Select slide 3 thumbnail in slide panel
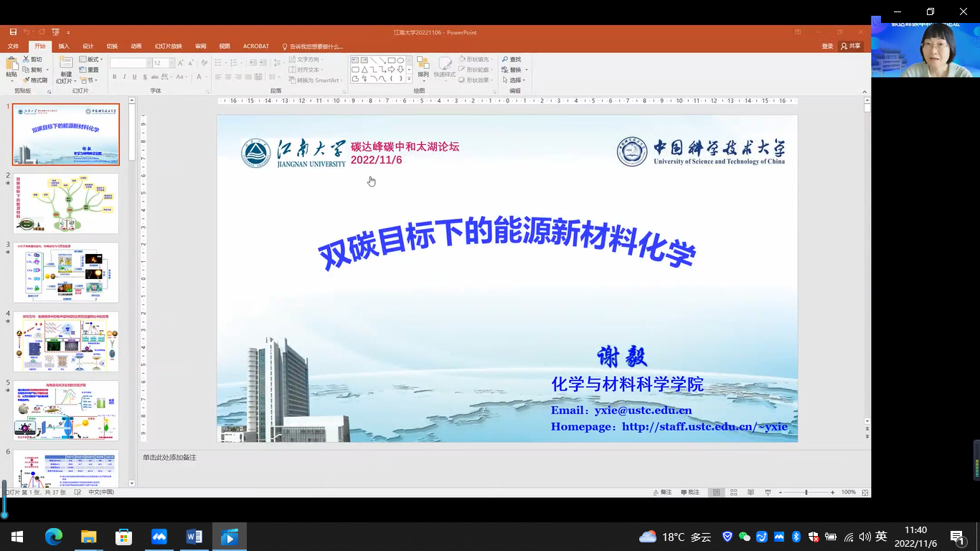 [x=66, y=273]
